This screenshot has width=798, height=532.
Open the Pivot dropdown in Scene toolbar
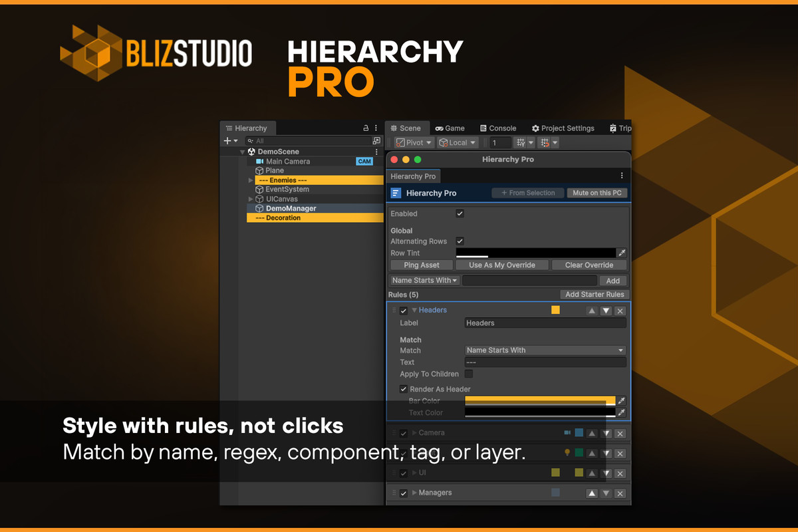pyautogui.click(x=414, y=142)
